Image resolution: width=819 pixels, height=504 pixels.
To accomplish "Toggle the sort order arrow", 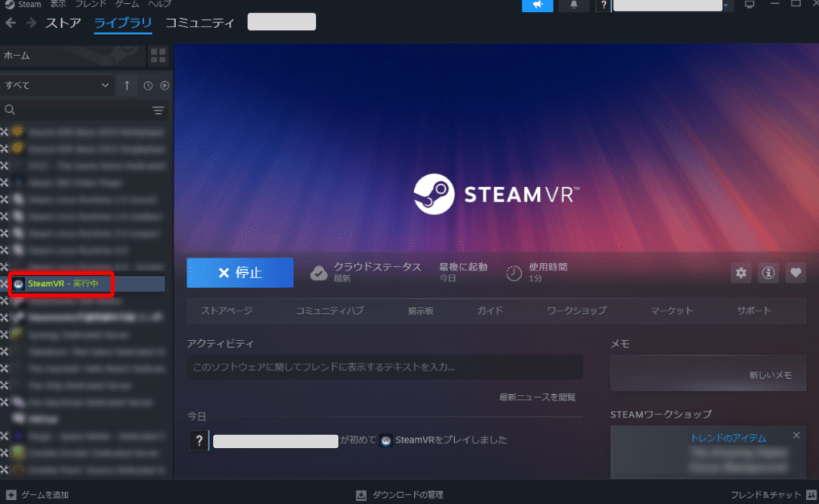I will 127,86.
